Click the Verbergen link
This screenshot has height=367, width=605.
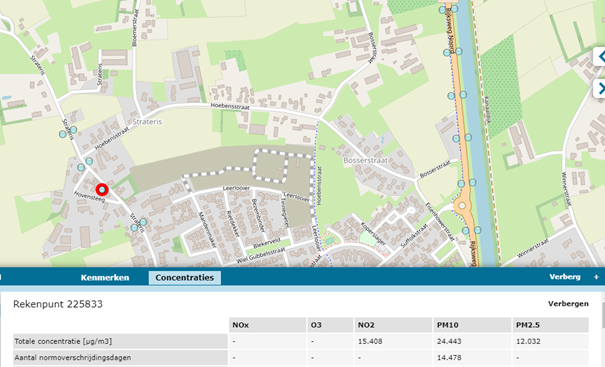[568, 304]
